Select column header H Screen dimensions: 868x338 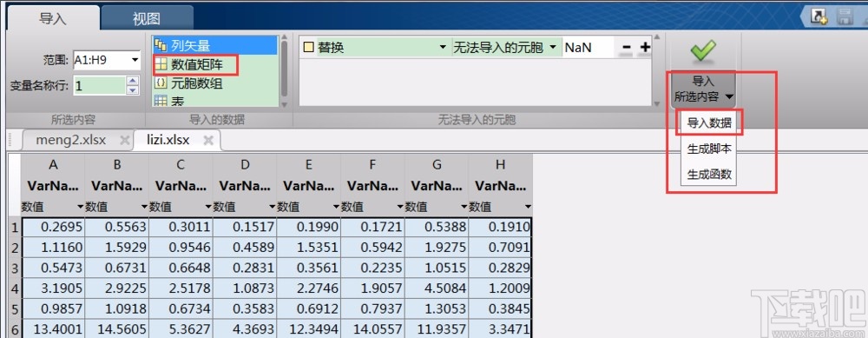point(501,164)
